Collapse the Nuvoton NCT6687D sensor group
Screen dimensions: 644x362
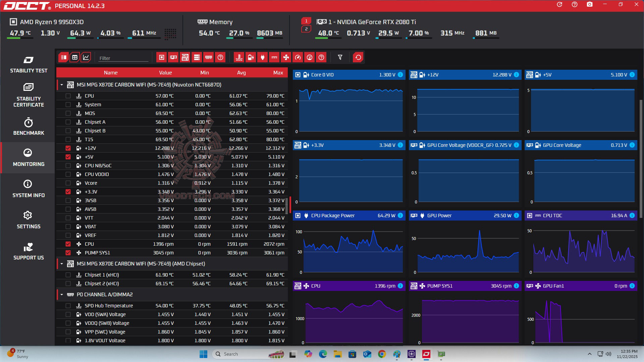(62, 85)
